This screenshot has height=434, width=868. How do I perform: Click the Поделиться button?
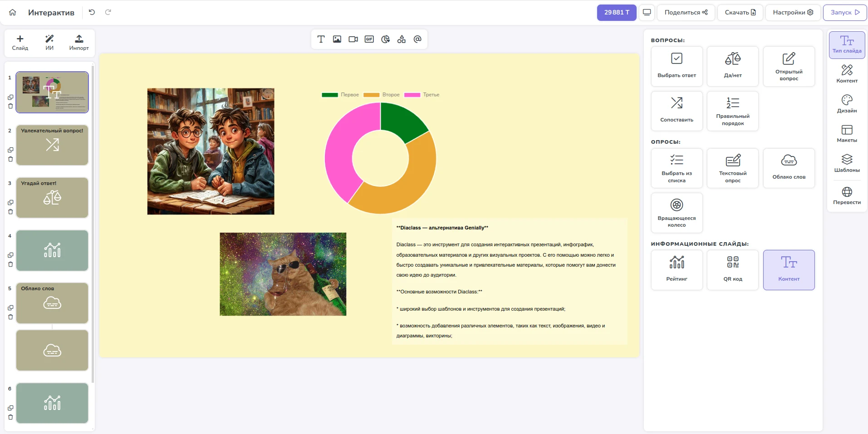(x=686, y=12)
